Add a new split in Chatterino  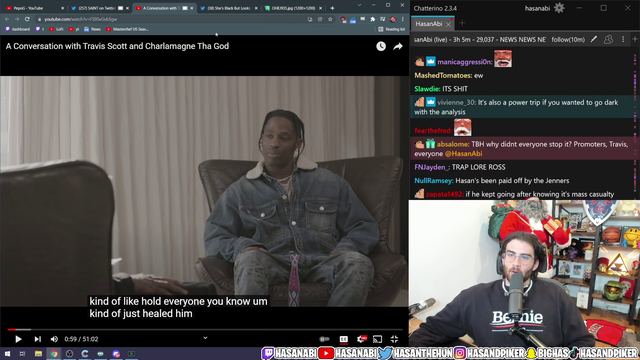[x=635, y=39]
